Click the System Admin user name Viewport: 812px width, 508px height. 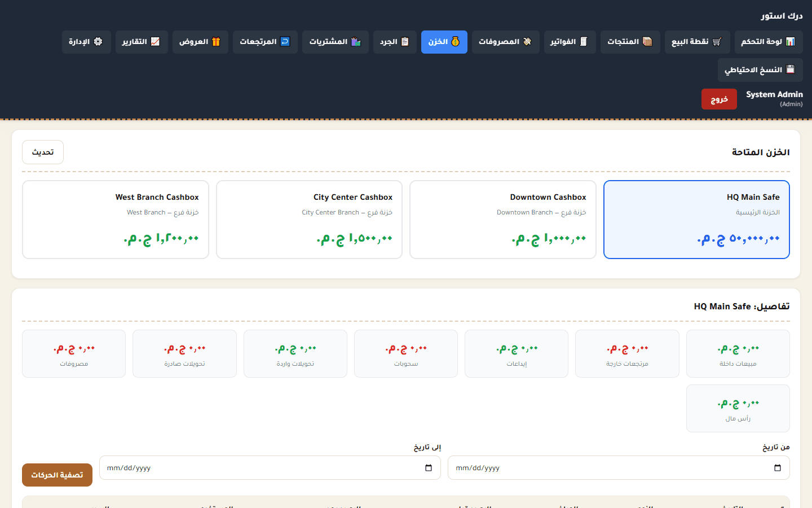pos(774,94)
